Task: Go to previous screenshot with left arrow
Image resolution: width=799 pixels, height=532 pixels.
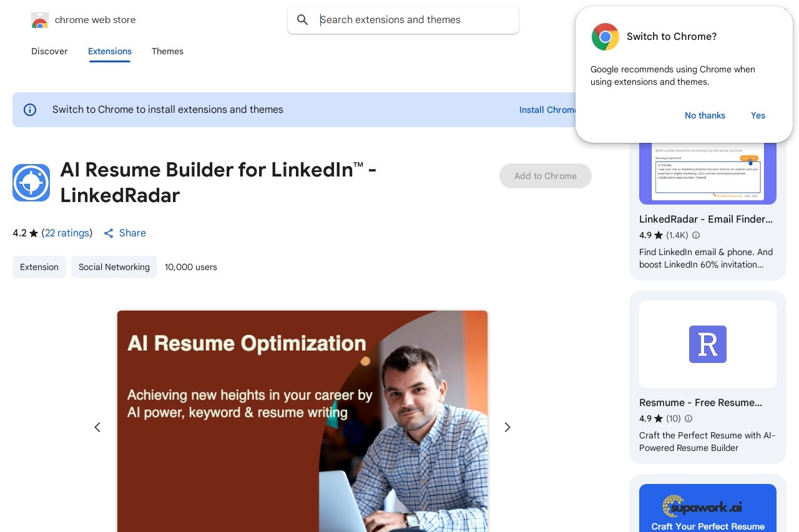Action: tap(97, 427)
